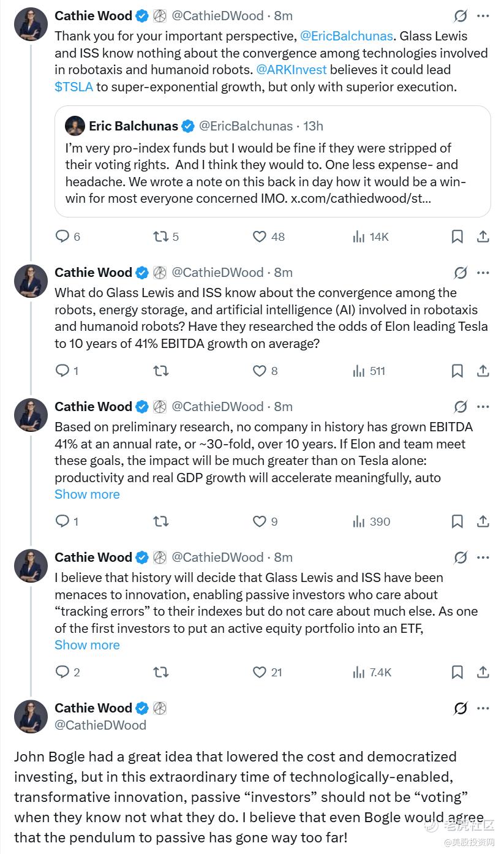Repost the tweet with 511 views
The image size is (504, 854).
point(161,371)
